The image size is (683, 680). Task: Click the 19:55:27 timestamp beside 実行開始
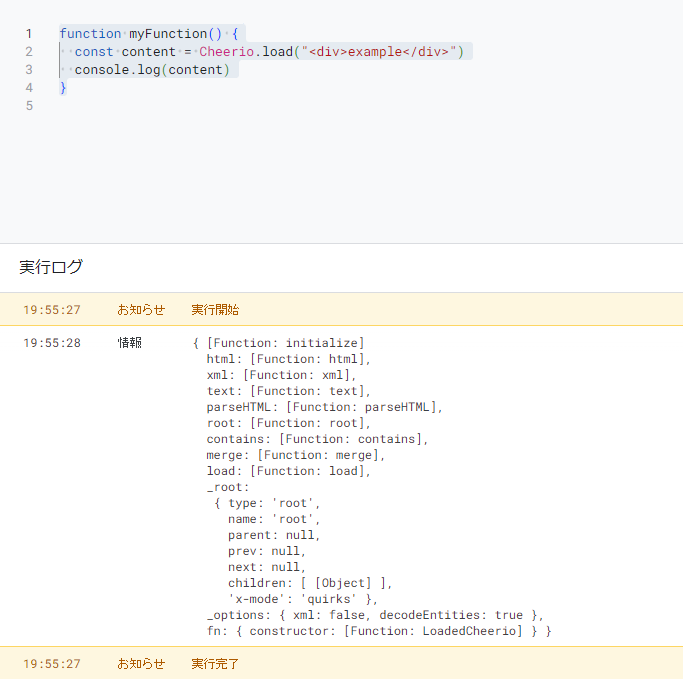[52, 310]
